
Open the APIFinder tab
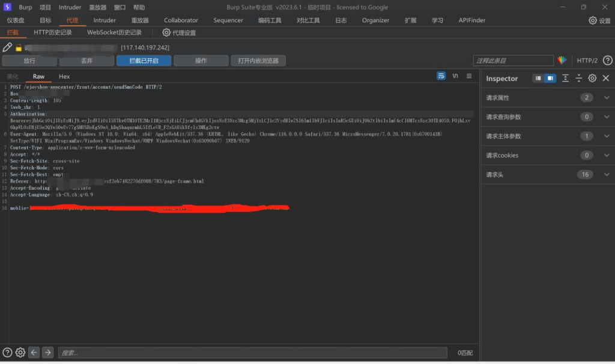click(x=472, y=20)
